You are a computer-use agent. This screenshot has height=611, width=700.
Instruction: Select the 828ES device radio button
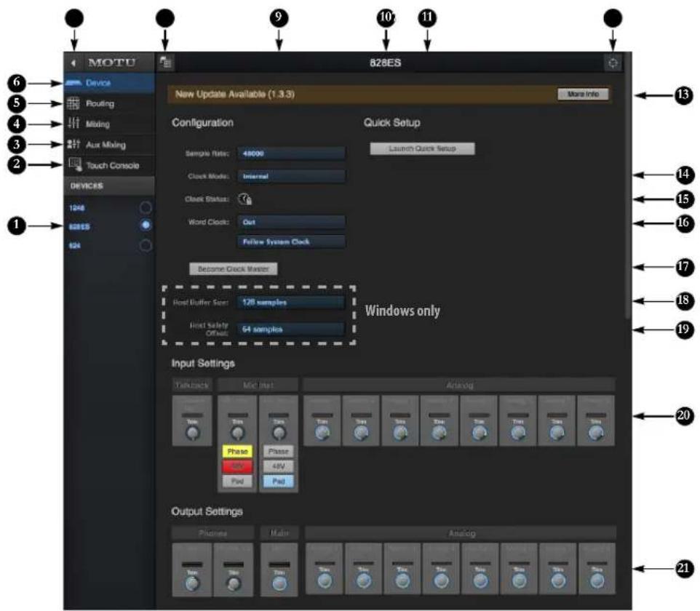tap(146, 225)
